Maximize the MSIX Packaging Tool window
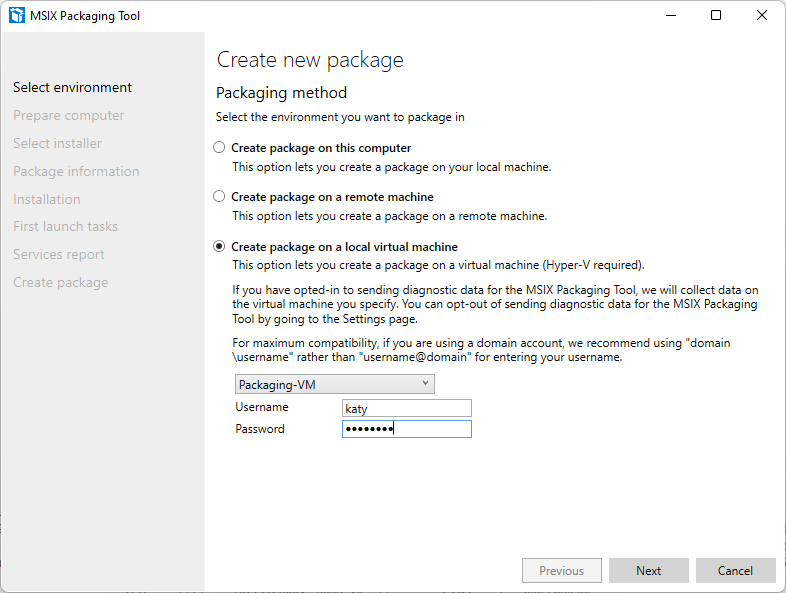Viewport: 786px width, 593px height. click(716, 16)
